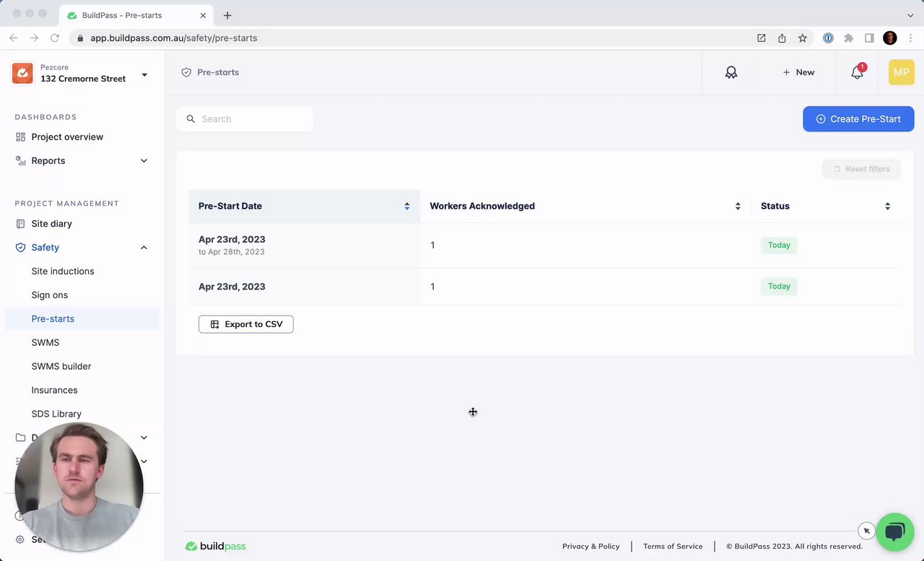Reload the page with browser refresh icon

[55, 38]
